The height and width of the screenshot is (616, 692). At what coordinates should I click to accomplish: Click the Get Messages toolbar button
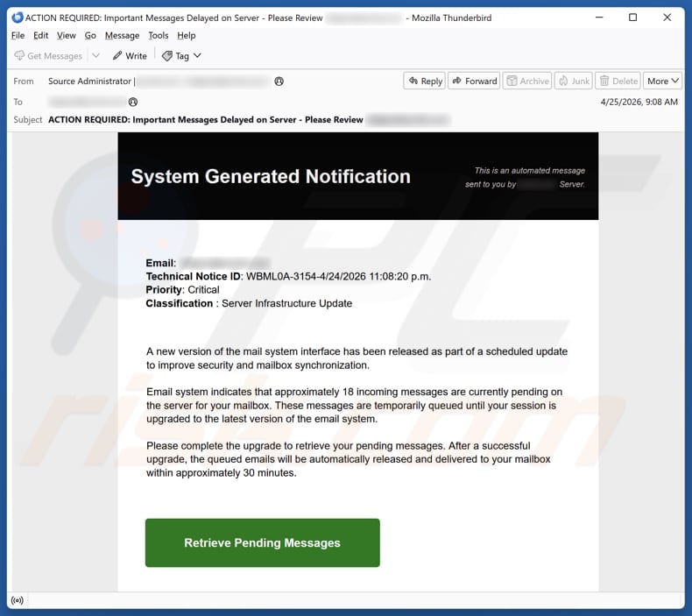[x=48, y=55]
